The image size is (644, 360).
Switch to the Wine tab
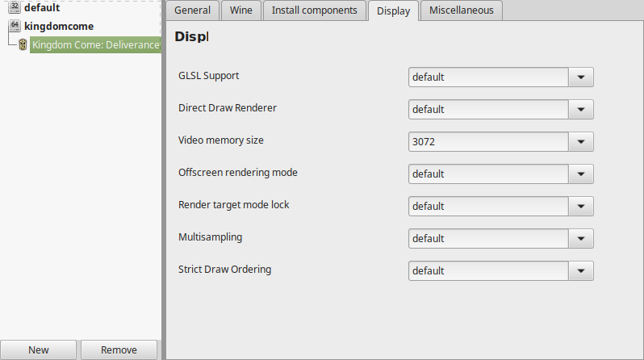(241, 10)
